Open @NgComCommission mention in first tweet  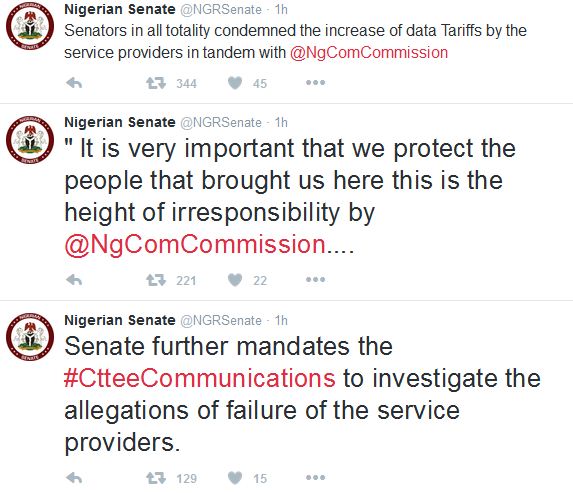(x=369, y=53)
